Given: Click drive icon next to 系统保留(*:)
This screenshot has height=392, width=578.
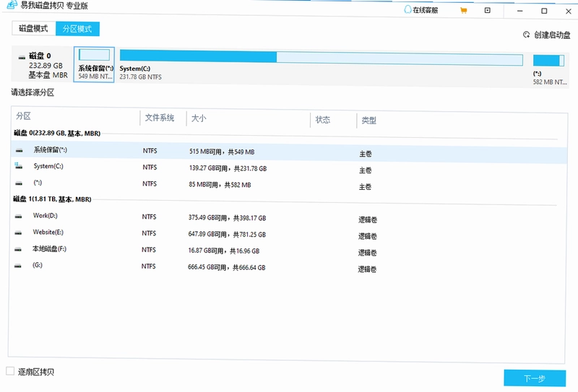Looking at the screenshot, I should pyautogui.click(x=20, y=150).
